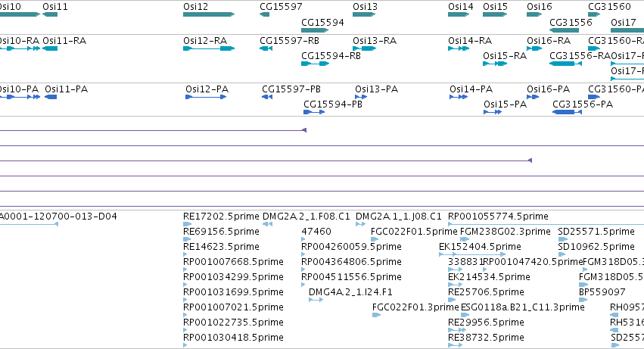This screenshot has width=644, height=349.
Task: Click the RP001055774.5prime EST label
Action: [x=498, y=217]
